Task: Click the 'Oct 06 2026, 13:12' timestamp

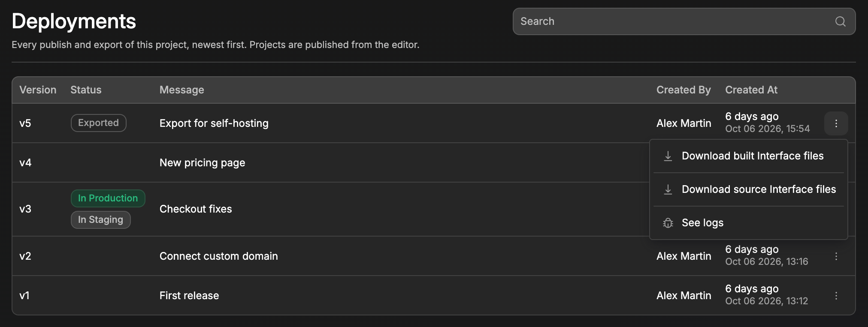Action: (x=767, y=301)
